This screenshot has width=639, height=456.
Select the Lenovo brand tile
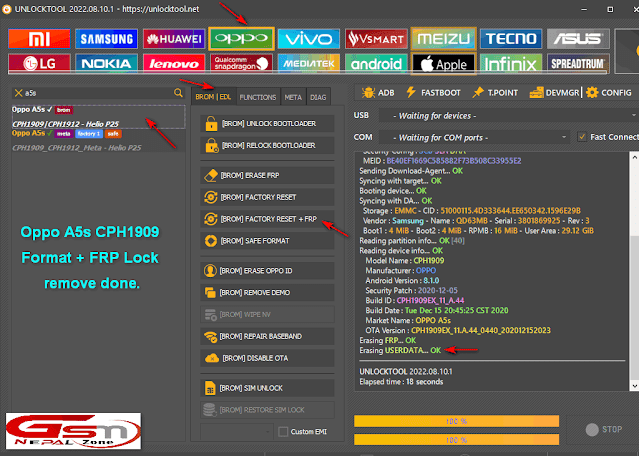click(174, 63)
